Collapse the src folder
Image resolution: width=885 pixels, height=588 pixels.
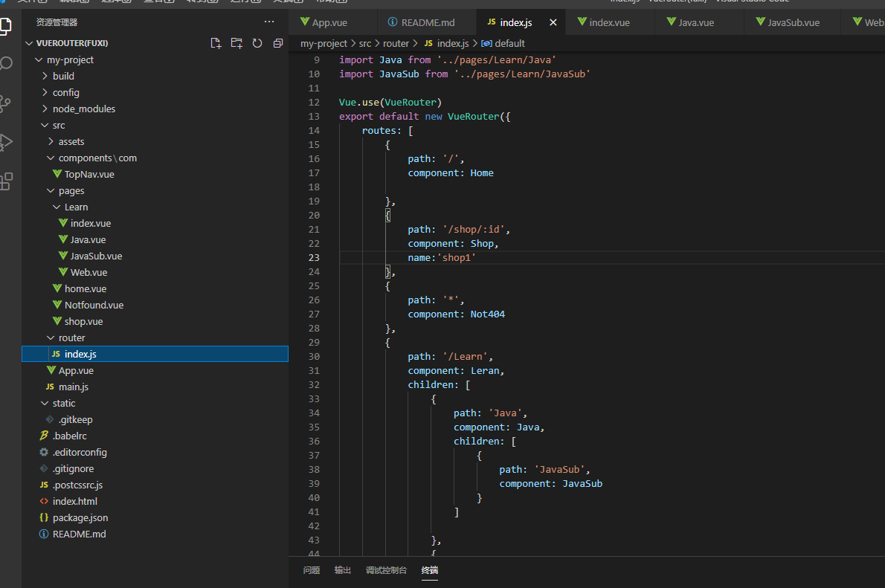point(45,126)
